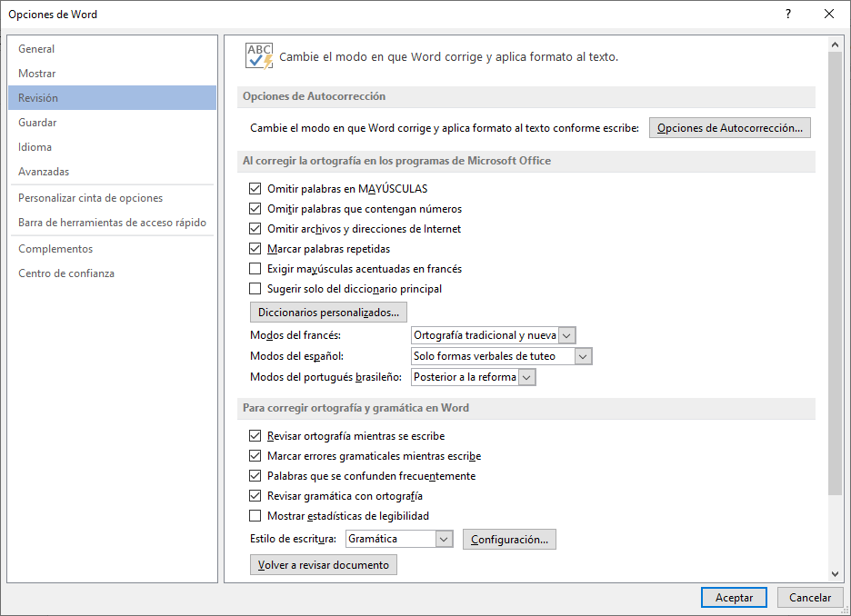The width and height of the screenshot is (851, 616).
Task: Disable Revisar ortografía mientras se escribe
Action: coord(255,436)
